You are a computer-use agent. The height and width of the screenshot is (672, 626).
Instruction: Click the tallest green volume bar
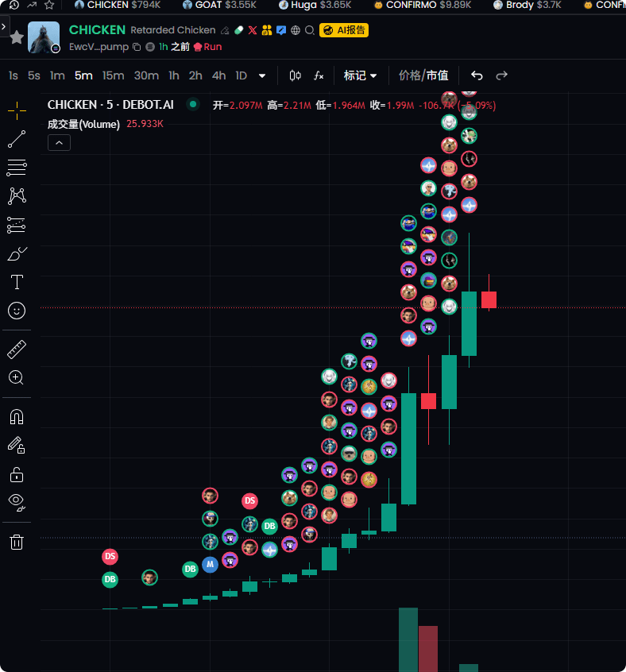click(408, 639)
